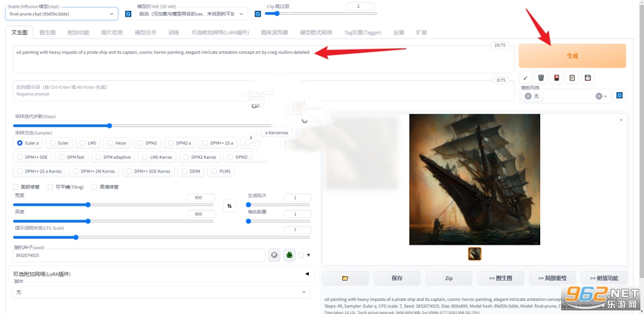This screenshot has width=644, height=314.
Task: Refresh the SD VAE list icon
Action: pyautogui.click(x=258, y=14)
